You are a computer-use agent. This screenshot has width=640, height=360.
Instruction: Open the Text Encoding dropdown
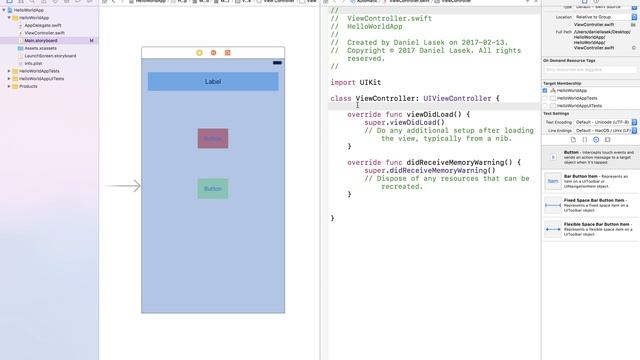(x=606, y=122)
